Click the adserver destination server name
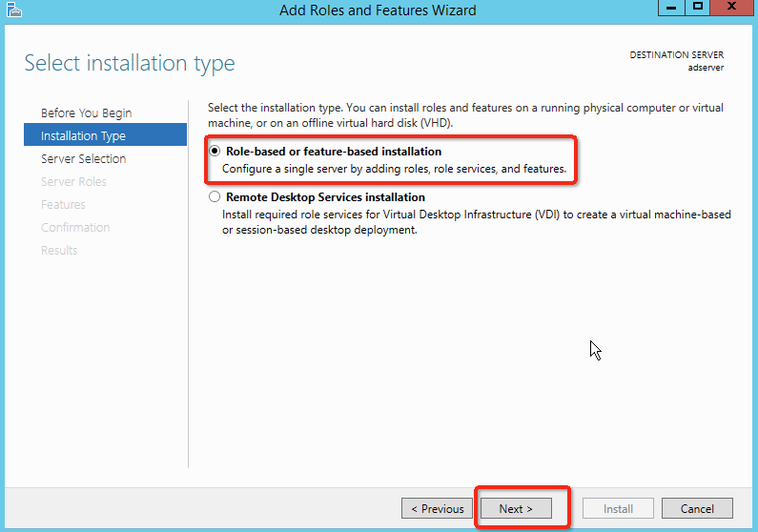The width and height of the screenshot is (758, 532). click(x=706, y=68)
